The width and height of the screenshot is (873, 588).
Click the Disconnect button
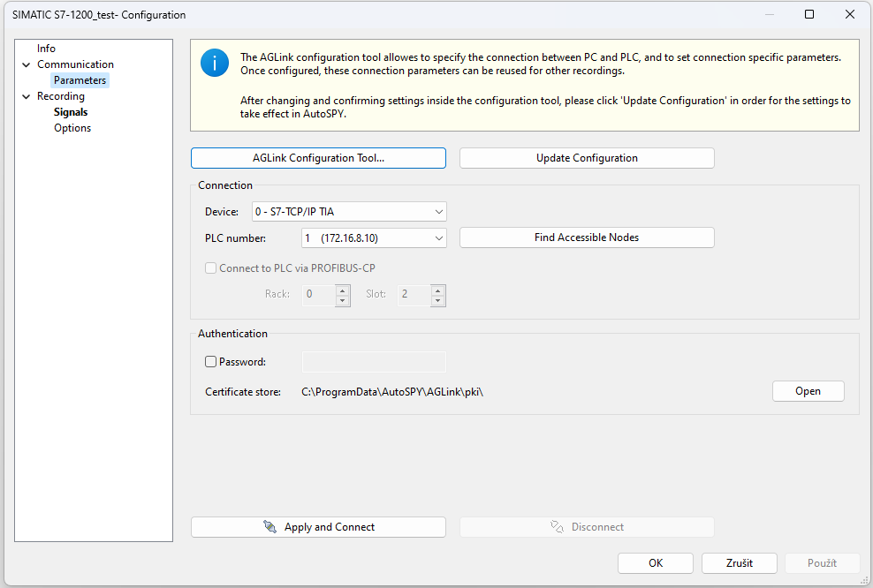(x=587, y=527)
